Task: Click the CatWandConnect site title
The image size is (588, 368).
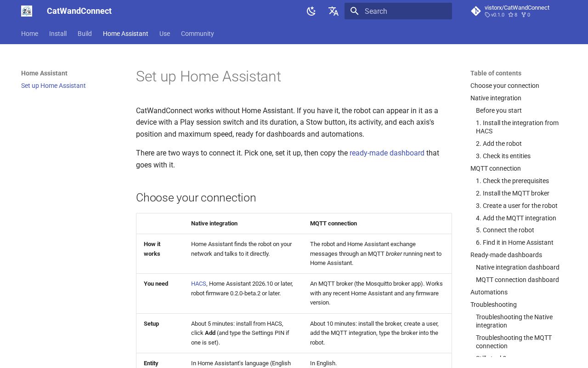Action: click(x=79, y=11)
